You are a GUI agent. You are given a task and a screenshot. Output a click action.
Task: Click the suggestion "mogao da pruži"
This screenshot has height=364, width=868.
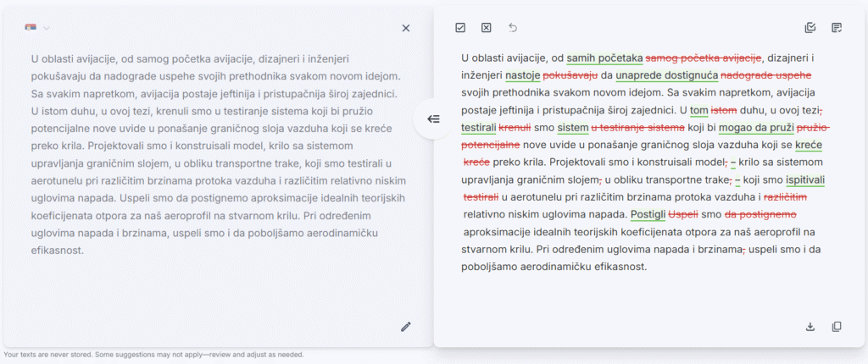coord(756,128)
